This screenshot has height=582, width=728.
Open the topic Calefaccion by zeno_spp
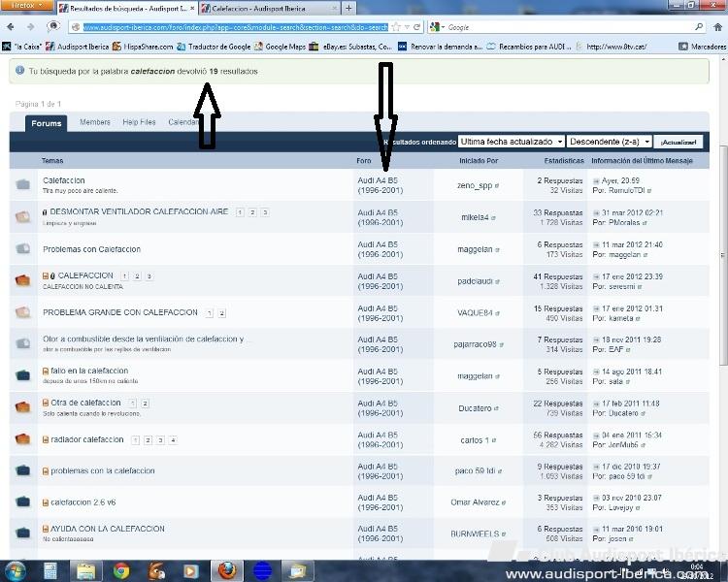pyautogui.click(x=64, y=180)
